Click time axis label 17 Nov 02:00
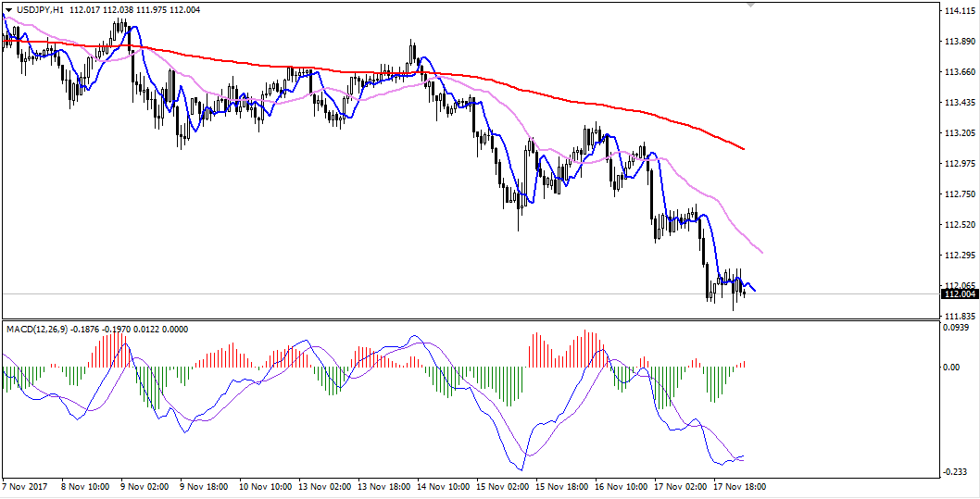Screen dimensions: 980x499 click(x=681, y=486)
